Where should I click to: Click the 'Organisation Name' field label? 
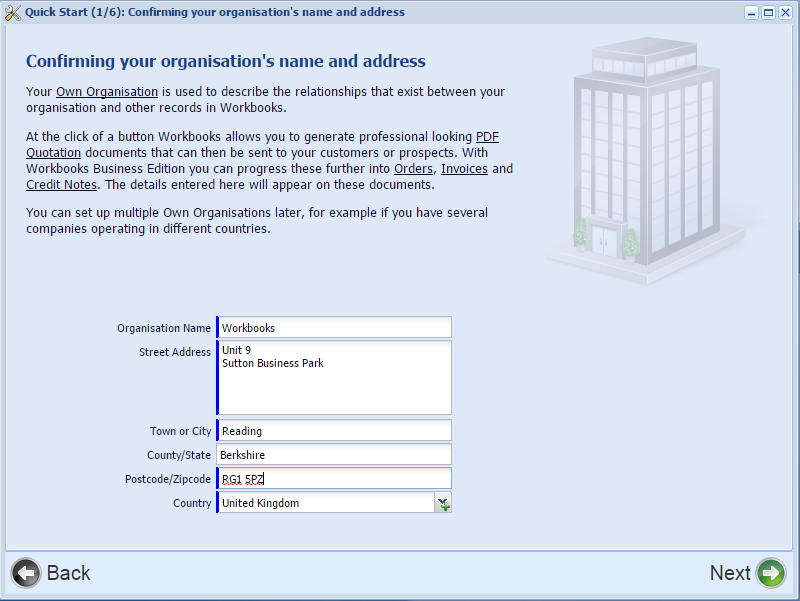point(164,328)
